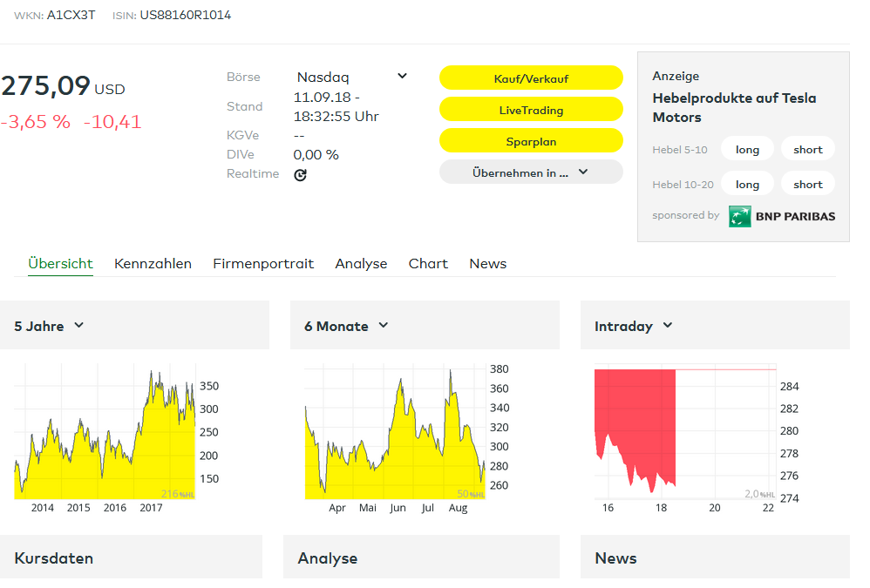Choose 'short' for Hebel 5-10
The image size is (870, 588).
point(807,150)
